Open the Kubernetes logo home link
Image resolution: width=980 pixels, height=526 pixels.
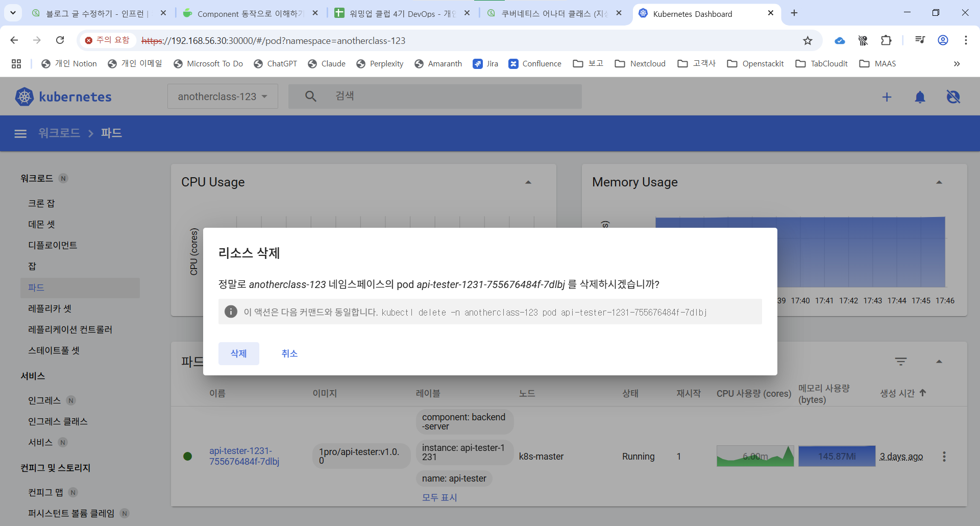tap(63, 97)
